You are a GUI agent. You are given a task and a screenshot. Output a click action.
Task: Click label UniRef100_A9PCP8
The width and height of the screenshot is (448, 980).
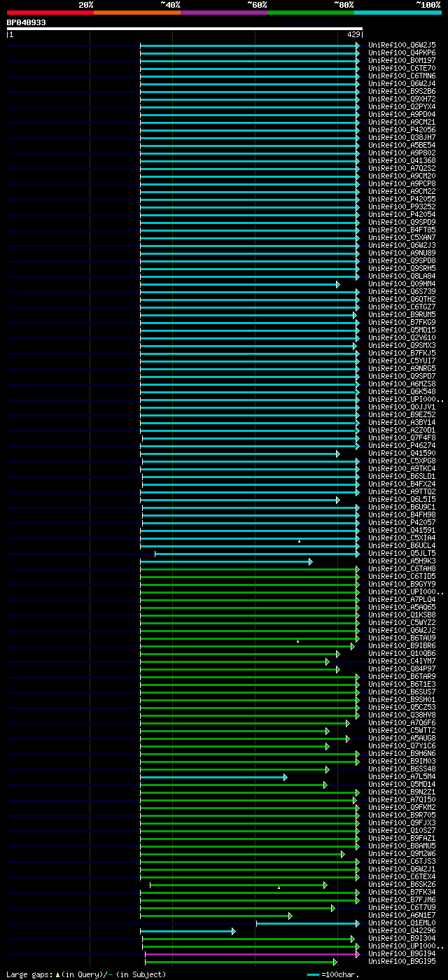point(402,183)
